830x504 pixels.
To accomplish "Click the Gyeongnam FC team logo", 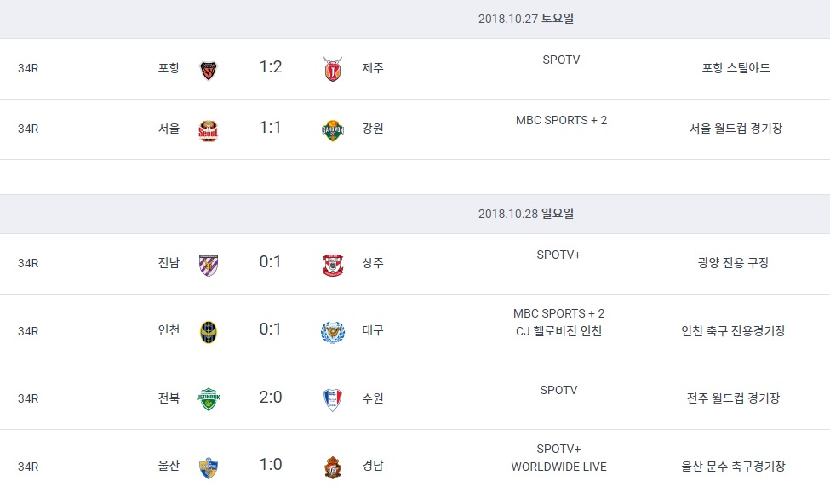I will tap(332, 467).
